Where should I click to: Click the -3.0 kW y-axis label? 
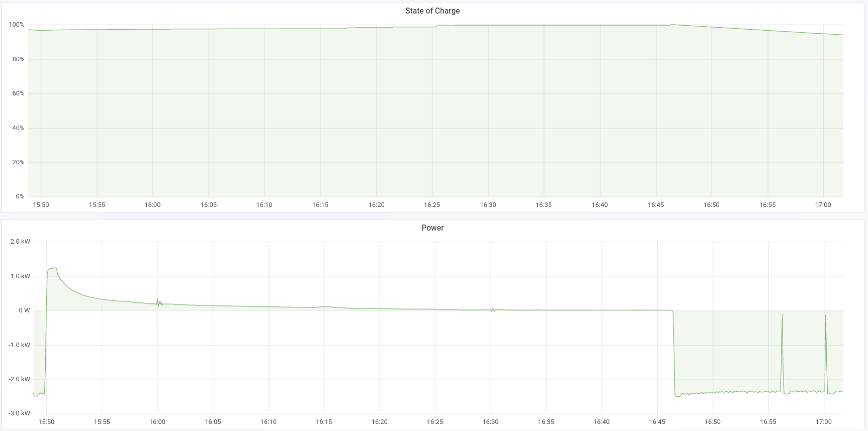[x=19, y=413]
